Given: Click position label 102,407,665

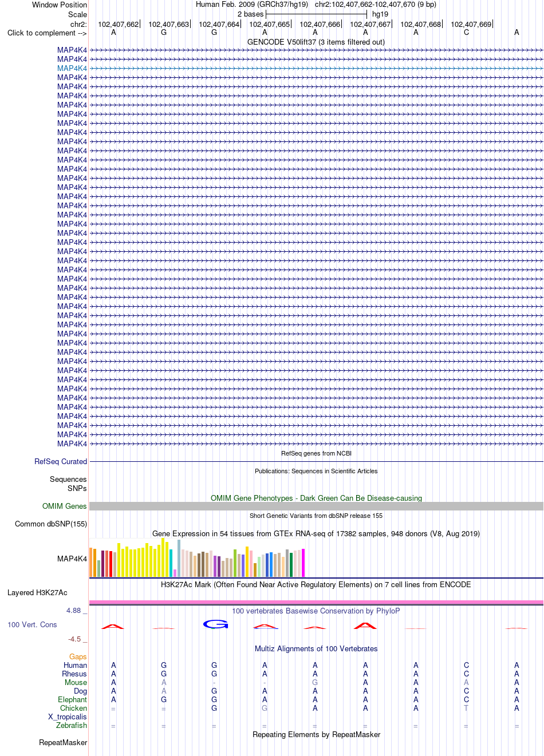Looking at the screenshot, I should [270, 24].
